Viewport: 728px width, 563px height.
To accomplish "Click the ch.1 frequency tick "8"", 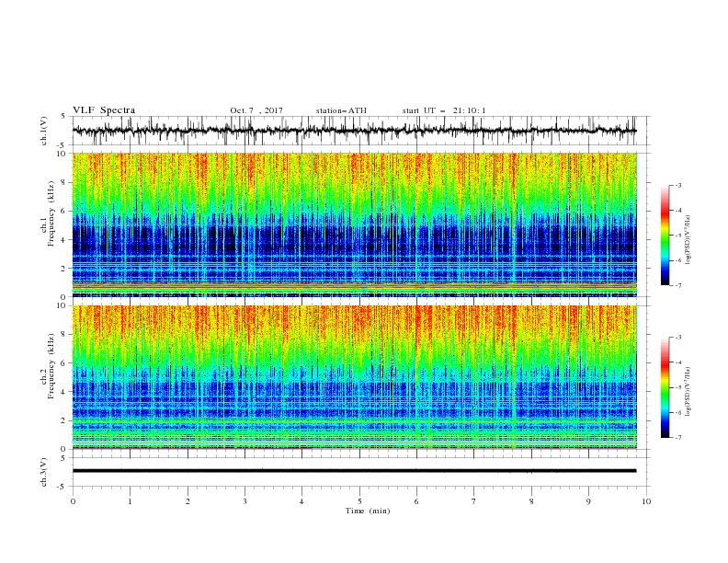I will pos(64,182).
